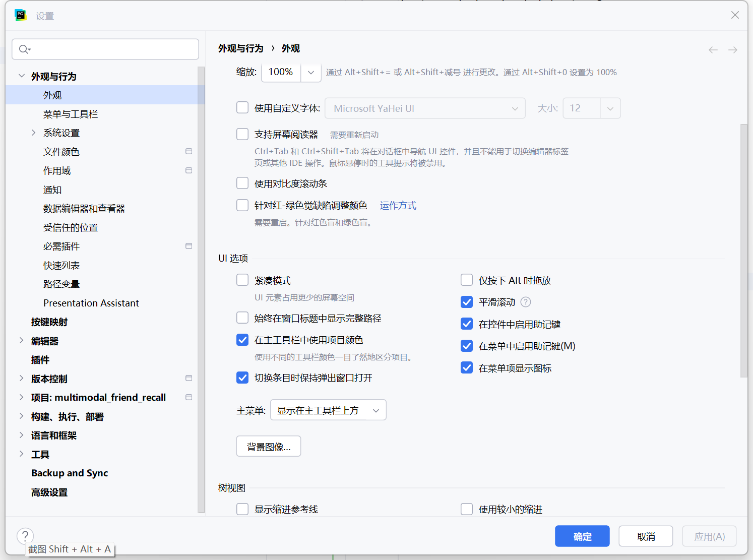The image size is (753, 560).
Task: Expand the 编辑器 tree node
Action: pyautogui.click(x=22, y=341)
